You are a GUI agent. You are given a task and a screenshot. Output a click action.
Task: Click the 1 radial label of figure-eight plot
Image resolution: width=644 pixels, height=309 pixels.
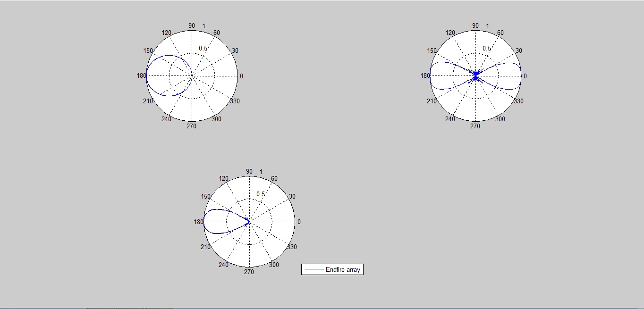pos(488,26)
